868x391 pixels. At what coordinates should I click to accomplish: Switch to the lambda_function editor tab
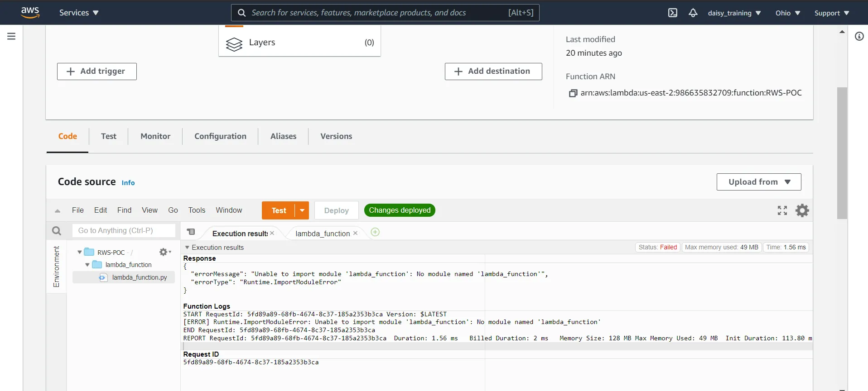click(323, 234)
